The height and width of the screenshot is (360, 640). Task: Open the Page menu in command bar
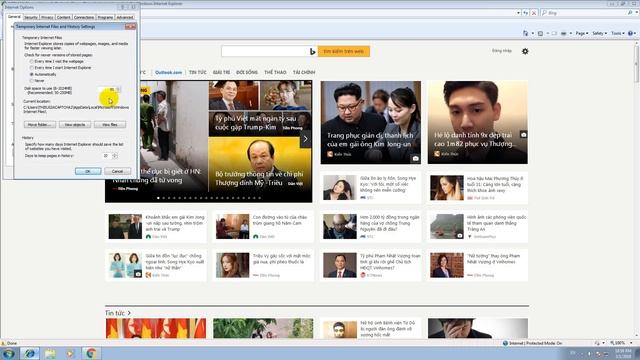pos(581,33)
